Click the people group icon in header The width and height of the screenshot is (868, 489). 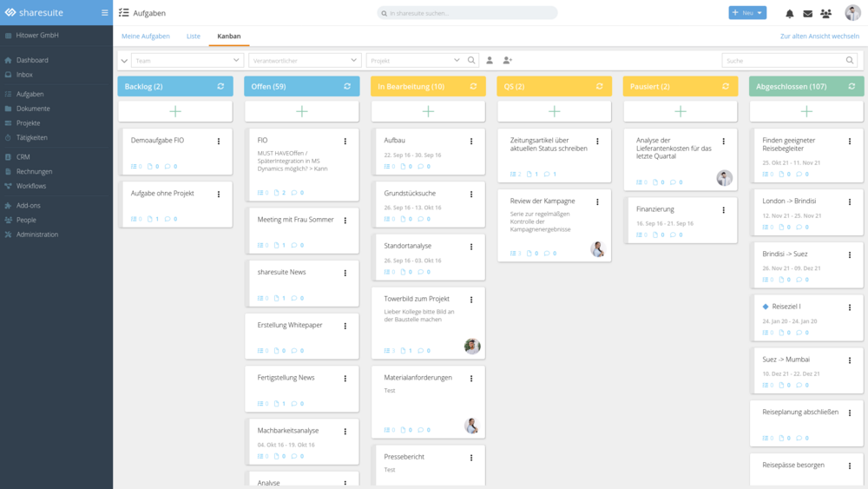click(x=825, y=14)
